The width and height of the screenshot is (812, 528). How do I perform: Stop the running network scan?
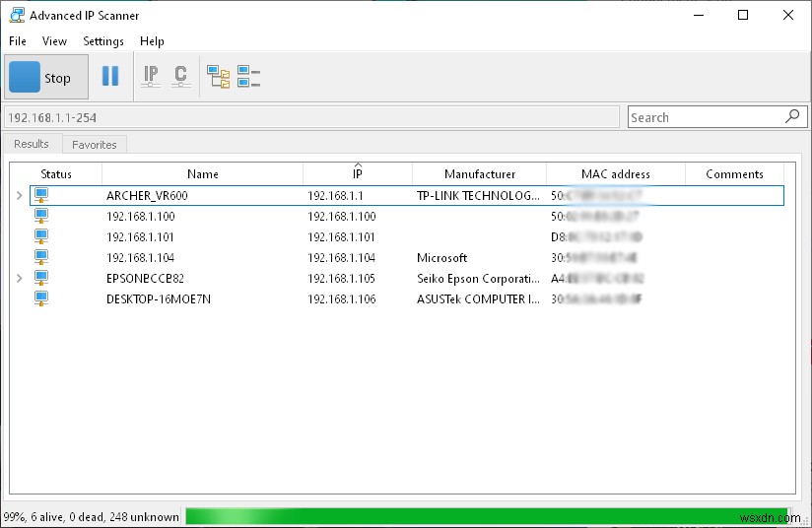tap(46, 77)
